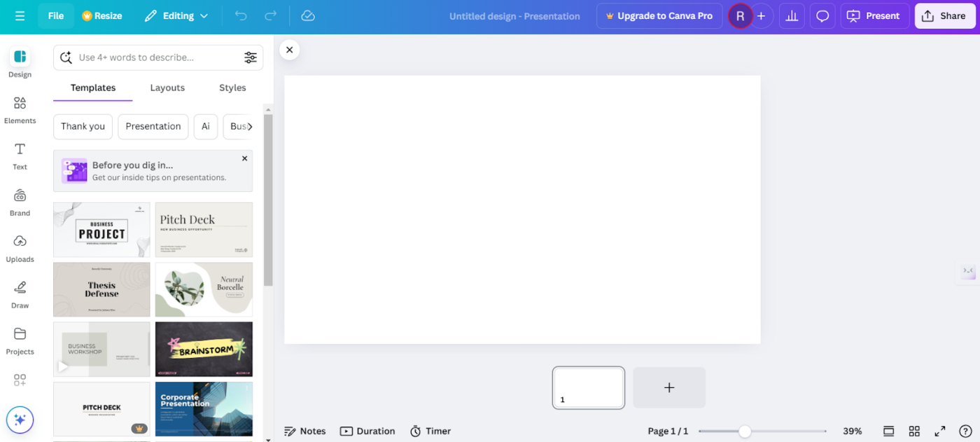Click the cloud save status icon
Viewport: 980px width, 442px height.
pos(307,16)
